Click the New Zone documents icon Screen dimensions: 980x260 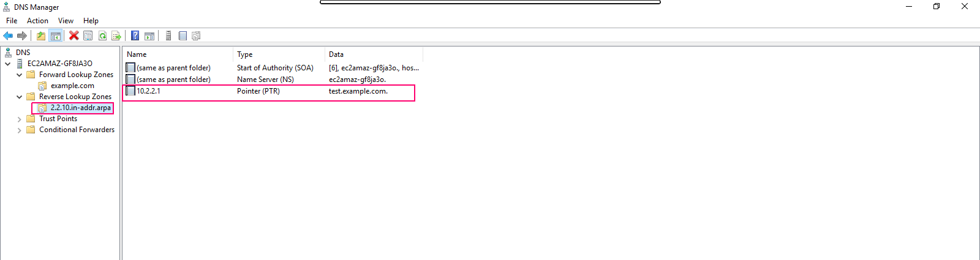pyautogui.click(x=196, y=36)
